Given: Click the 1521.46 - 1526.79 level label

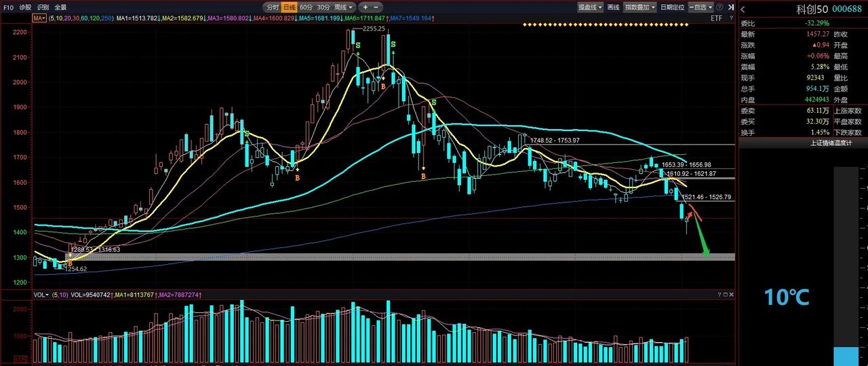Looking at the screenshot, I should (707, 197).
